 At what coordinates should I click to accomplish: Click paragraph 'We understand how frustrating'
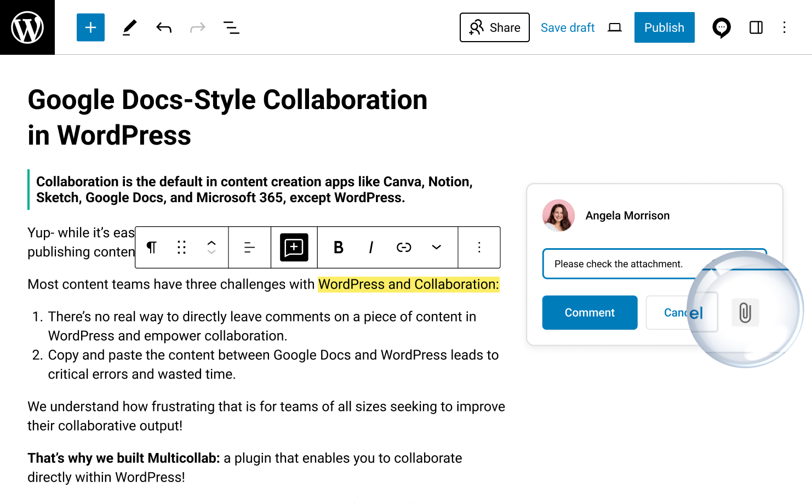(x=266, y=416)
